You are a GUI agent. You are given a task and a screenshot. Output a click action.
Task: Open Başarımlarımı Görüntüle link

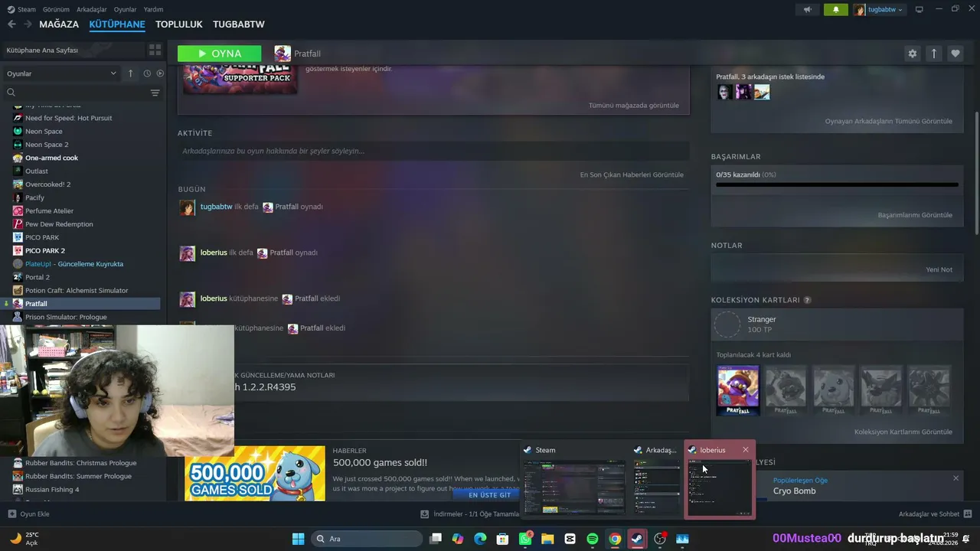point(915,215)
